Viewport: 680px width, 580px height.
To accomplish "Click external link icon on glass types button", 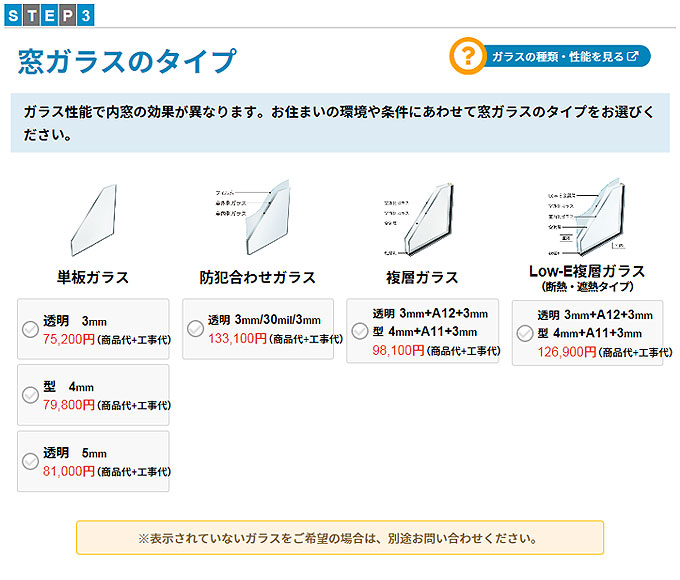I will tap(632, 57).
